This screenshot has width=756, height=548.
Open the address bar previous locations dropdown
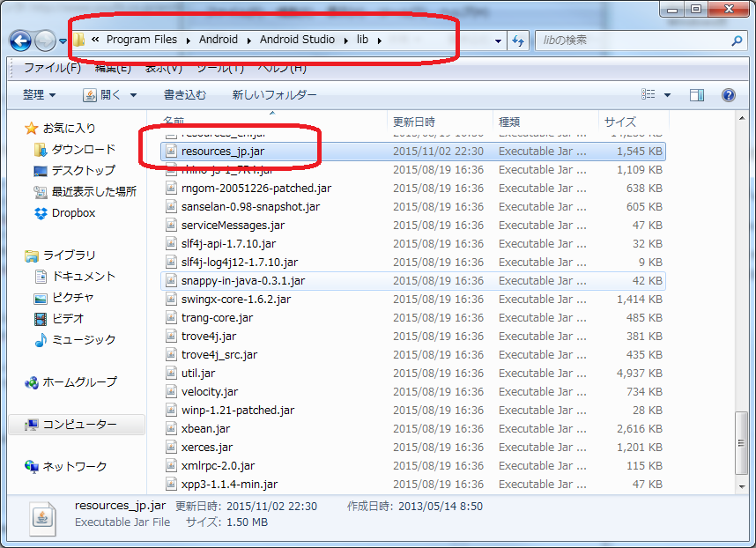(x=498, y=41)
